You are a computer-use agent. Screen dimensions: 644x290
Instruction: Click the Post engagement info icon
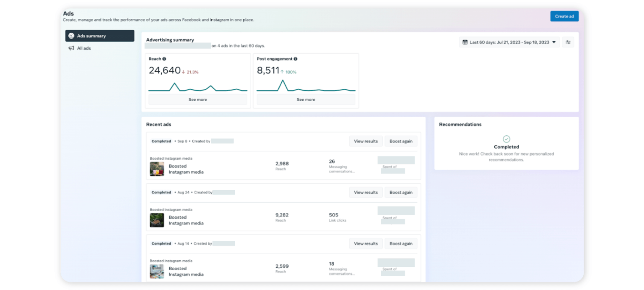tap(296, 59)
